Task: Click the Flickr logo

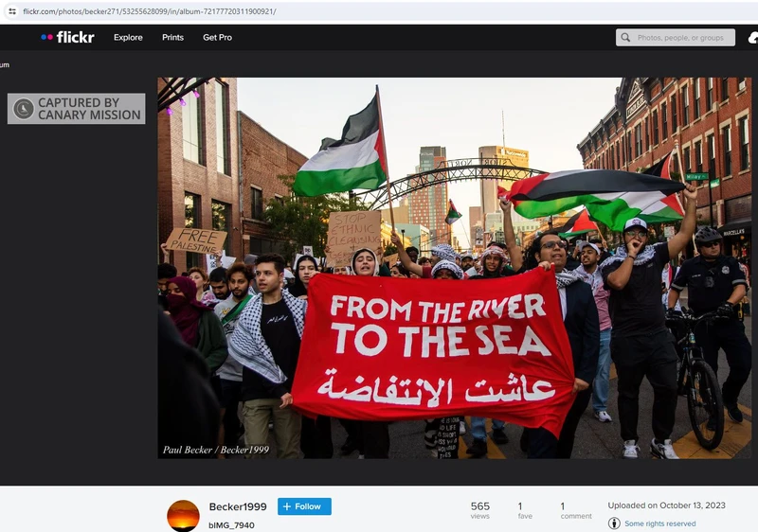Action: pos(67,37)
